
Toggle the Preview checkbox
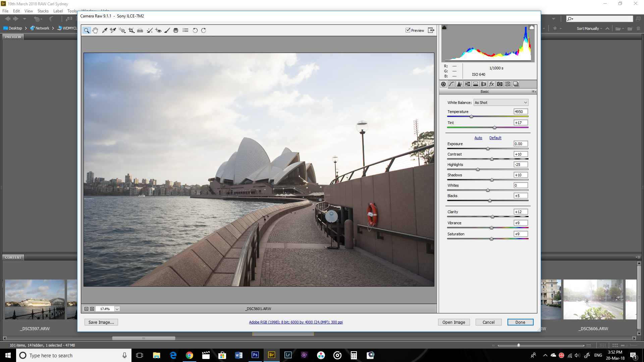point(407,30)
